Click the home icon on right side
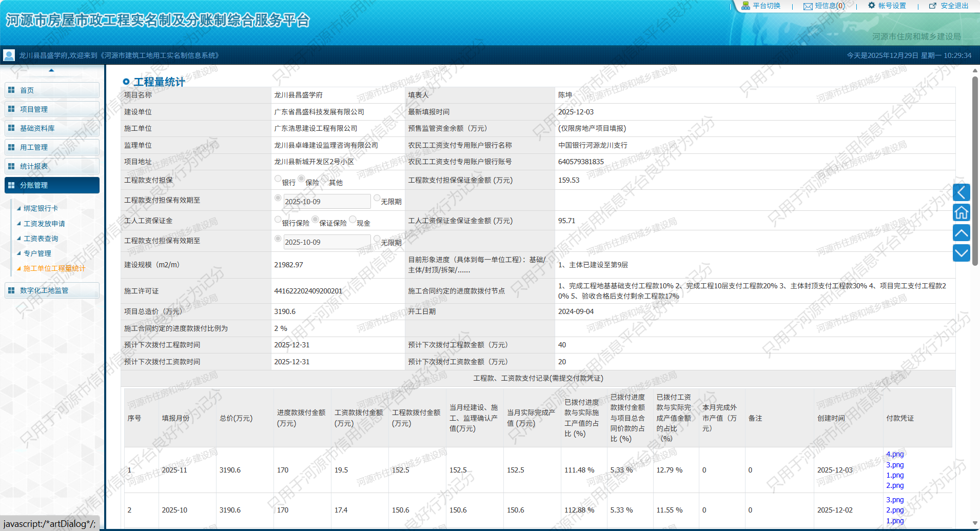980x531 pixels. coord(962,212)
